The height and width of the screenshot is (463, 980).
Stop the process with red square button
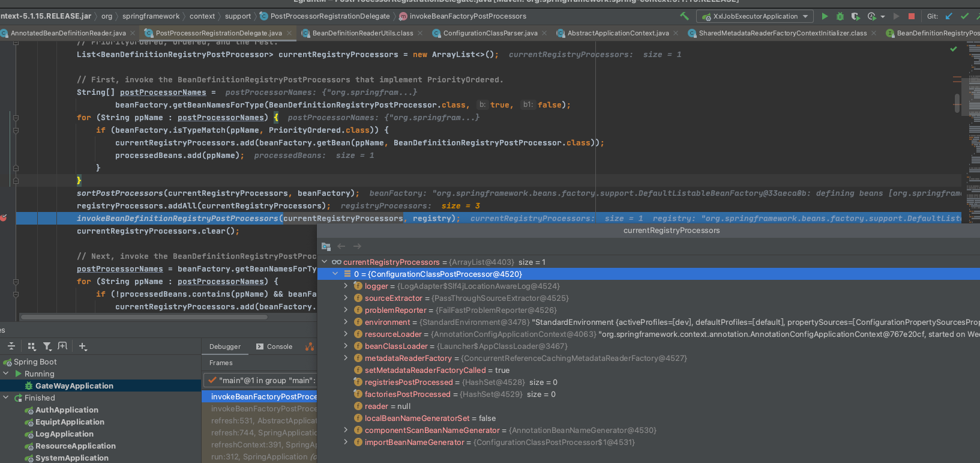tap(912, 16)
